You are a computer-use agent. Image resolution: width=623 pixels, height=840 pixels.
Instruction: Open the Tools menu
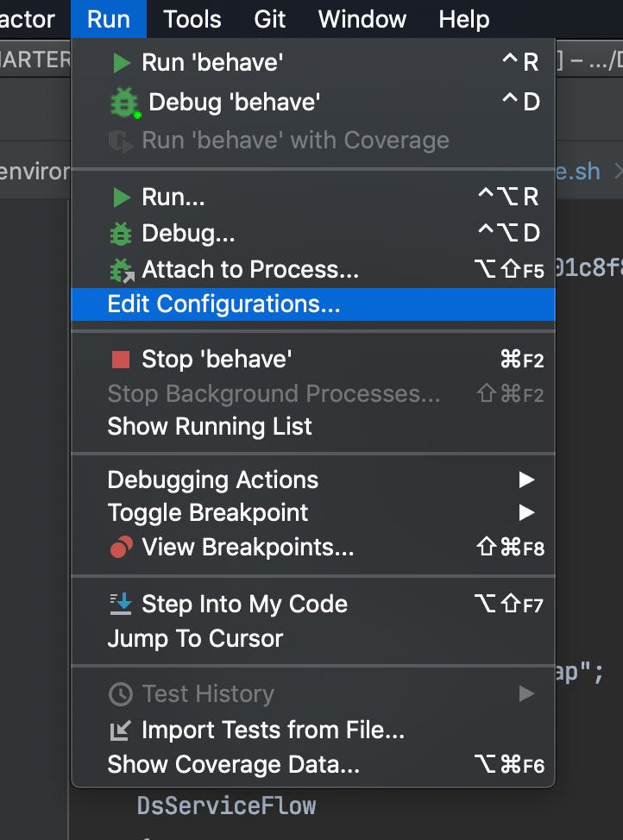[191, 19]
